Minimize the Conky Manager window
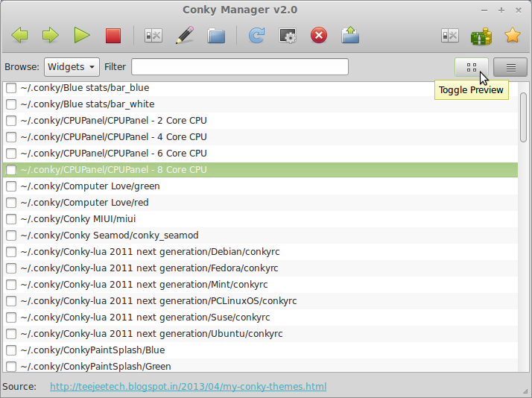Screen dimensions: 532x398 484,10
